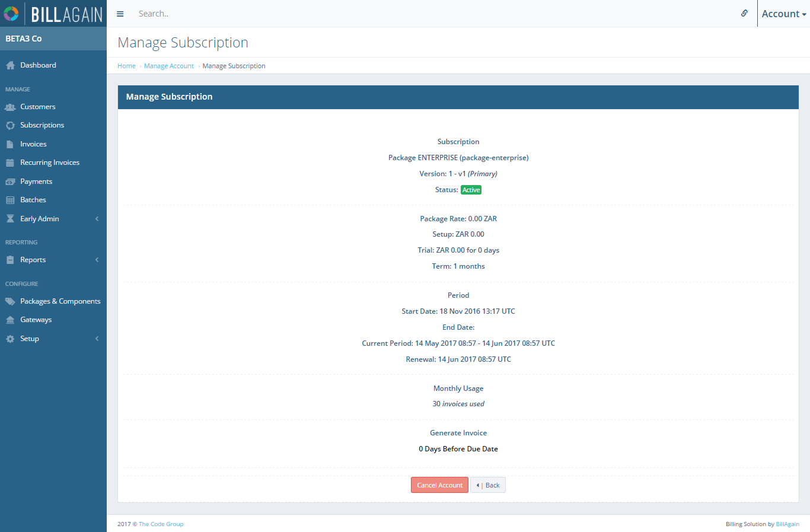Click the 'Generate Invoice' heading

(x=458, y=433)
